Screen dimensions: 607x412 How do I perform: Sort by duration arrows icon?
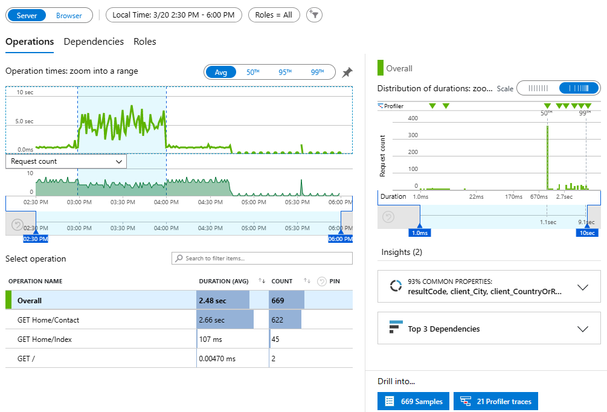(x=262, y=281)
